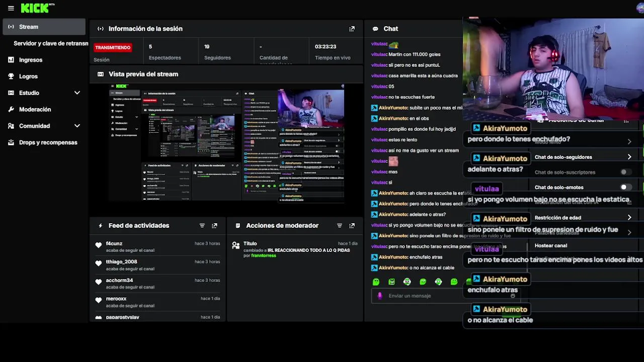The height and width of the screenshot is (362, 644).
Task: Click the Ingresos sidebar icon
Action: [x=11, y=60]
